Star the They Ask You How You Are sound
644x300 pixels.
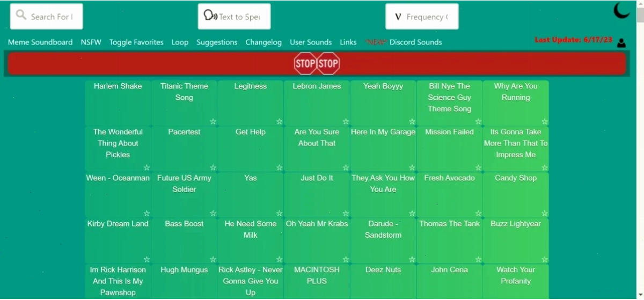coord(412,214)
